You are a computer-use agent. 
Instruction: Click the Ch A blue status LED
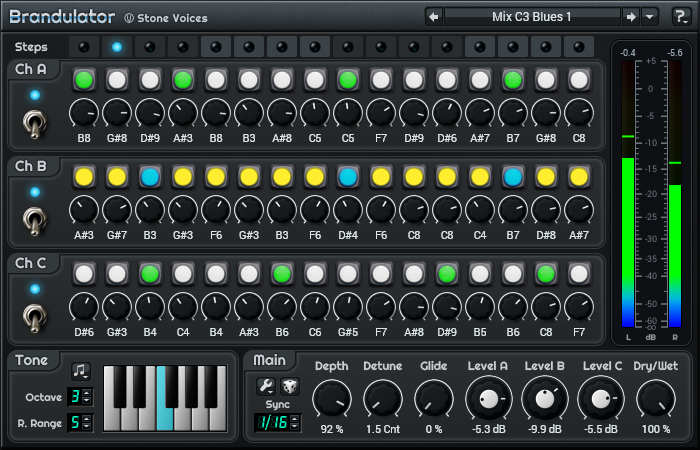35,95
